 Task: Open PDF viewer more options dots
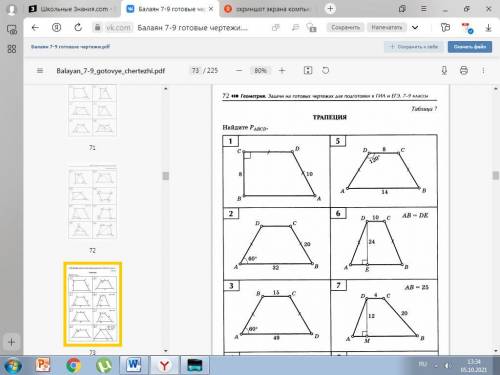pos(483,71)
